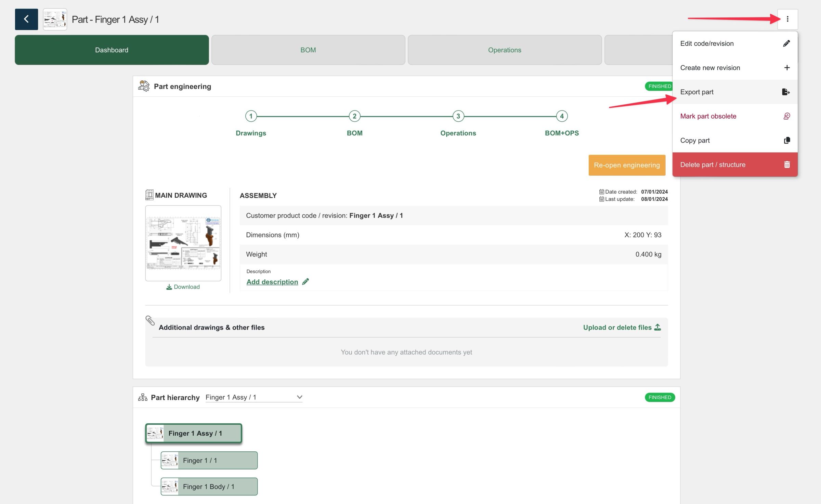
Task: Click pencil icon next to Add description
Action: [x=305, y=281]
